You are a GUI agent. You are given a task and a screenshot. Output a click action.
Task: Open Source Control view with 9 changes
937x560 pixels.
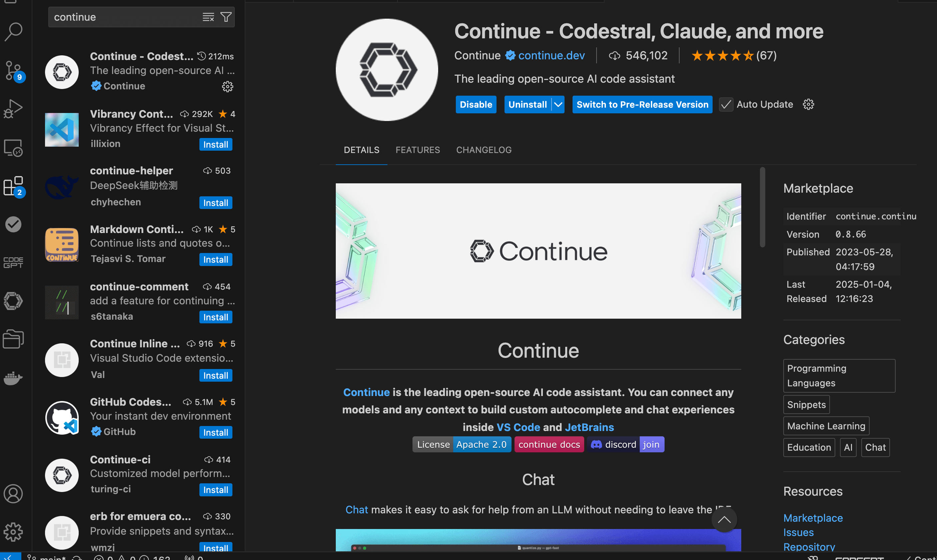pos(14,71)
